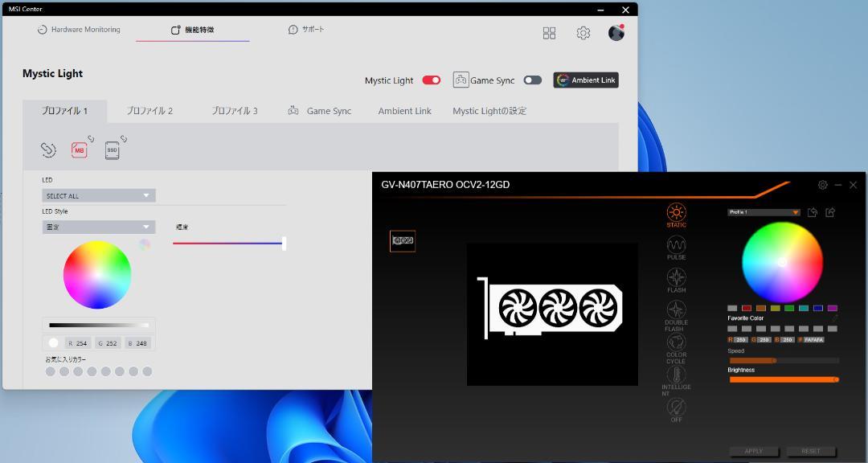Viewport: 868px width, 463px height.
Task: Click the graphics card thumbnail
Action: click(x=403, y=241)
